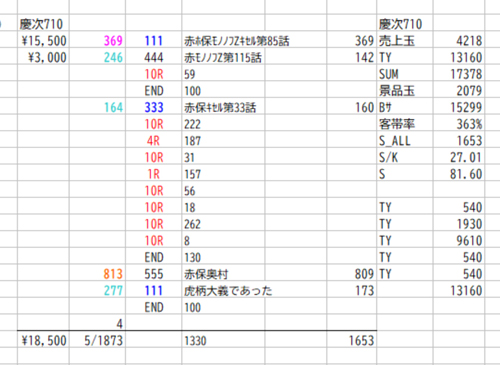
Task: Click the red 4R cell
Action: click(154, 141)
